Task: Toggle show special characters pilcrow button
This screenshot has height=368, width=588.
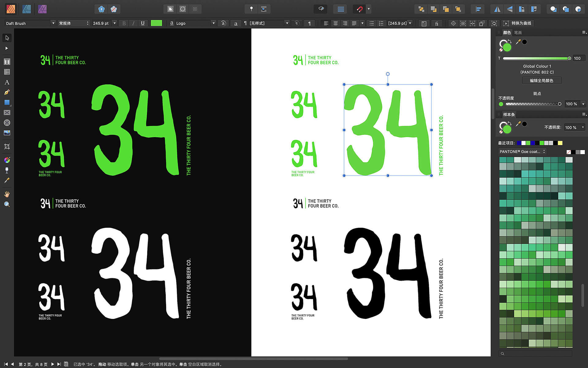Action: click(310, 23)
